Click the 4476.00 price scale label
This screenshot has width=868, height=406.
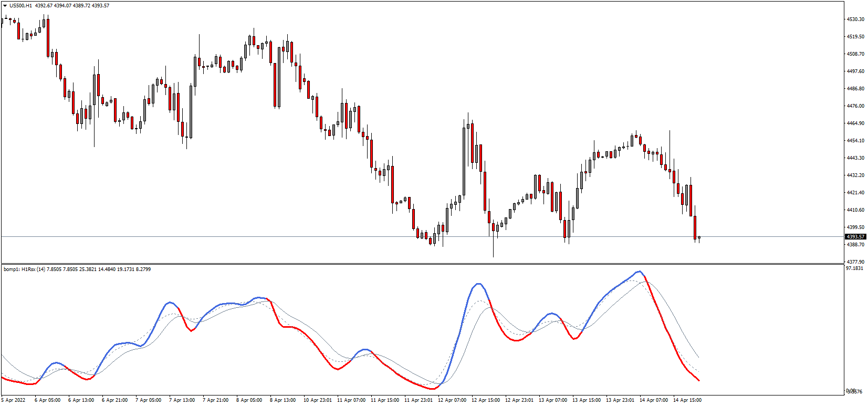pos(855,106)
